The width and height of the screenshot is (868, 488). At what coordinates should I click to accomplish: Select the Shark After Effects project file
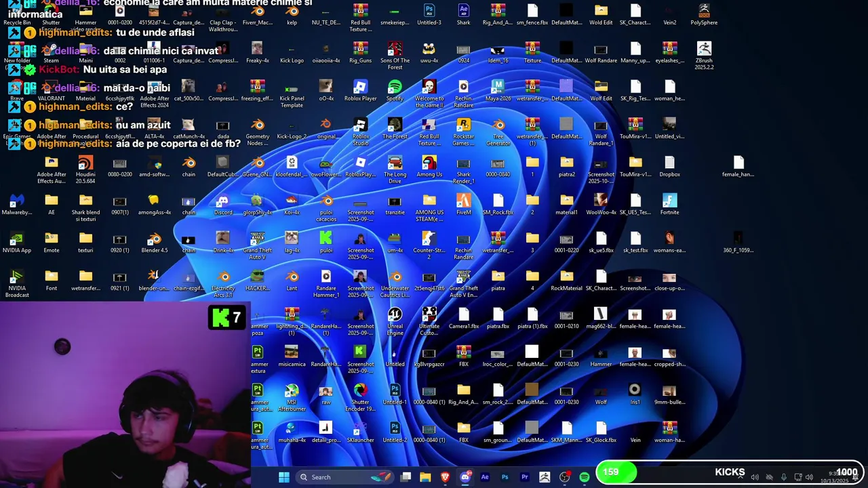(x=463, y=15)
